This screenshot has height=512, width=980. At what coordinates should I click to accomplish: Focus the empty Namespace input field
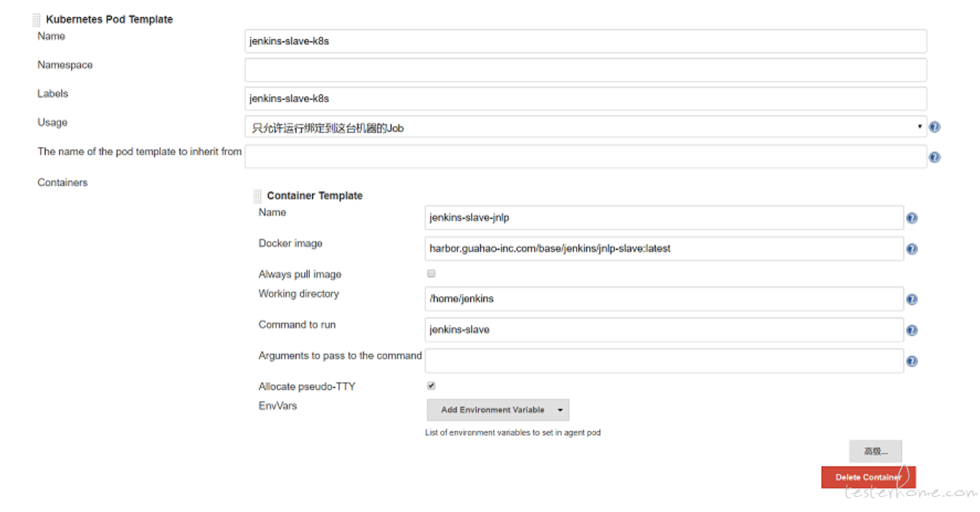click(x=585, y=70)
